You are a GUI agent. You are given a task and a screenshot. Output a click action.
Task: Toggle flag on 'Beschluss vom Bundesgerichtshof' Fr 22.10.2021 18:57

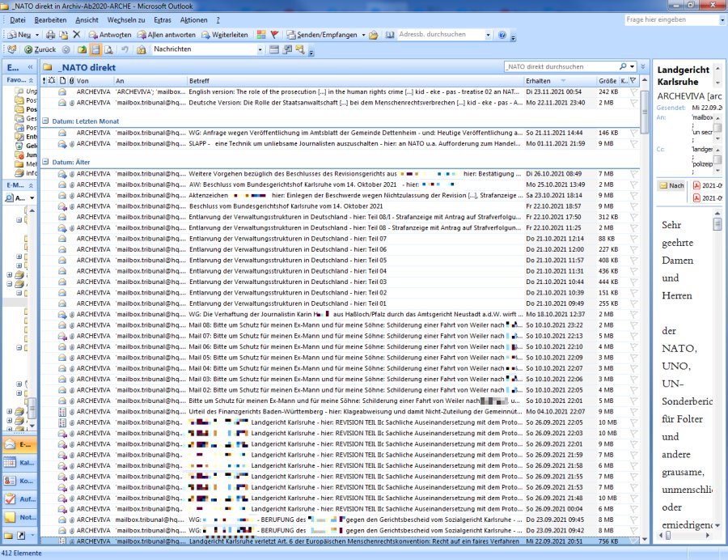pos(633,206)
